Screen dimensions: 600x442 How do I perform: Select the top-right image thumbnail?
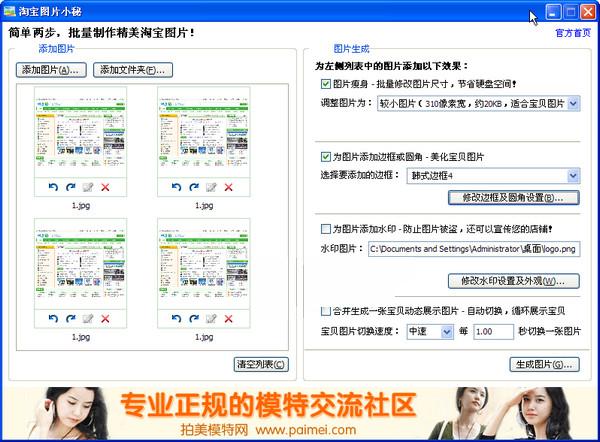(204, 132)
